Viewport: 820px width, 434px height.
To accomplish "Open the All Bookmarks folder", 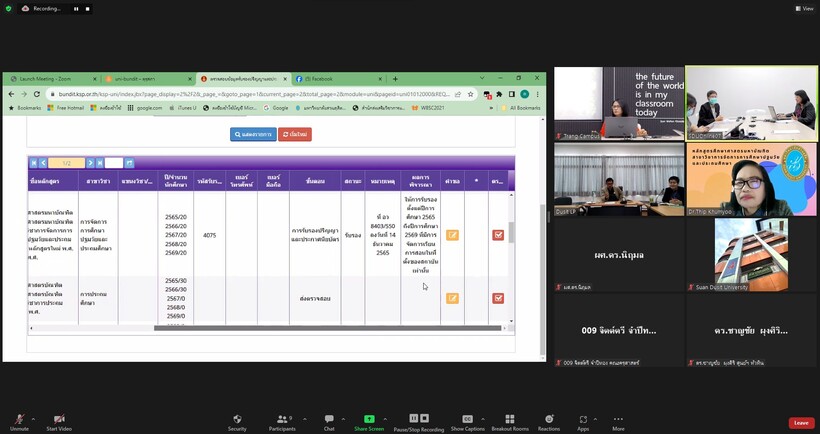I will 521,108.
